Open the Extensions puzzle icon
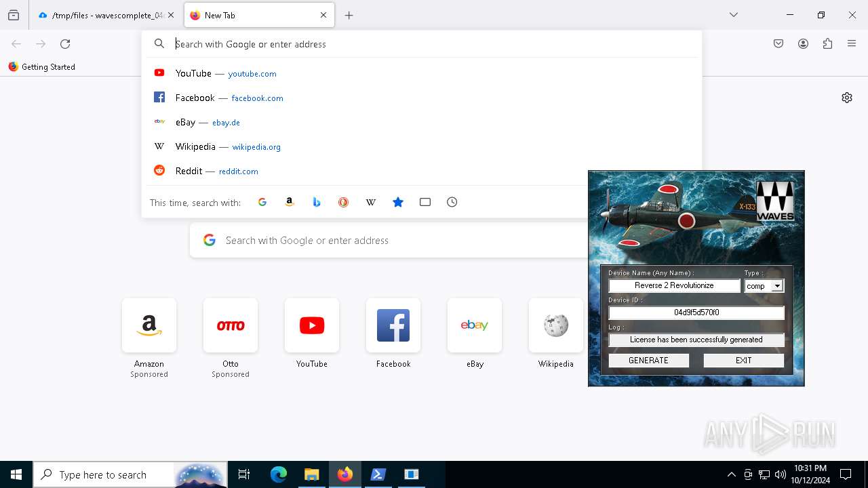The height and width of the screenshot is (488, 868). [827, 44]
